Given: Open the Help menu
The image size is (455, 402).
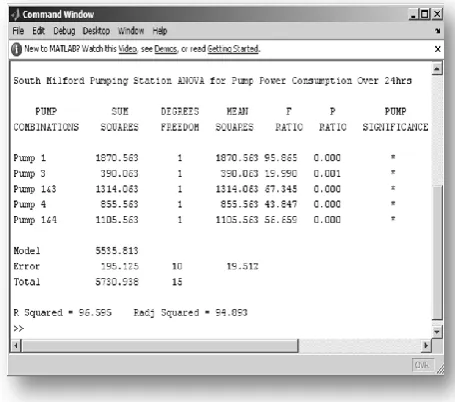Looking at the screenshot, I should (x=160, y=31).
